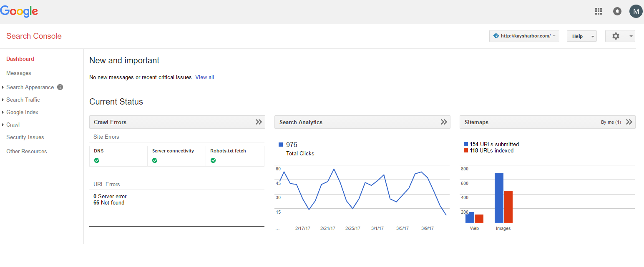Click the red Images indexed bar
This screenshot has height=267, width=644.
click(x=508, y=207)
